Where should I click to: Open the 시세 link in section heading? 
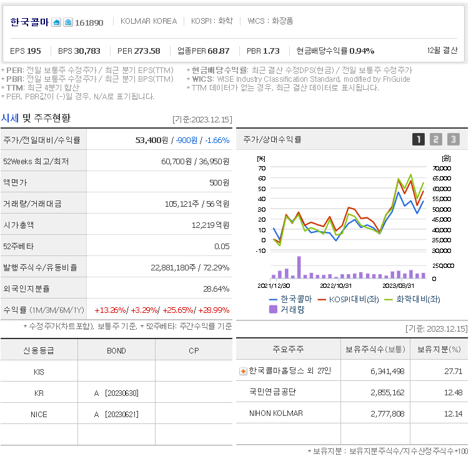point(10,118)
